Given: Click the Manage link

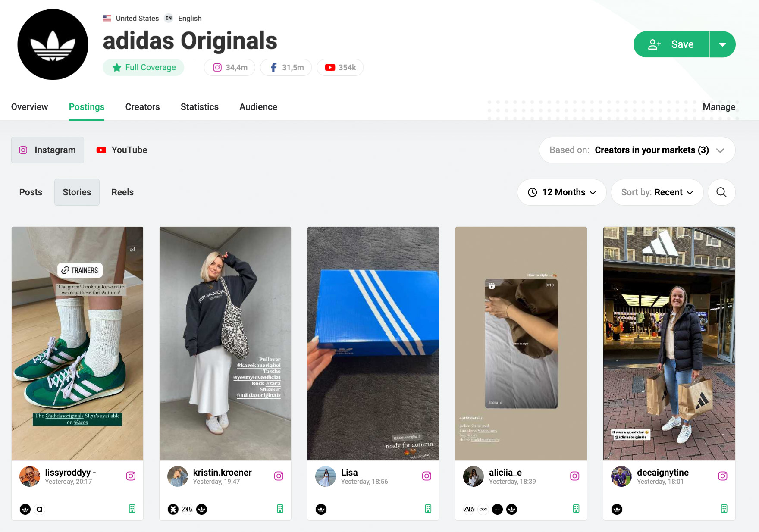Looking at the screenshot, I should point(718,107).
